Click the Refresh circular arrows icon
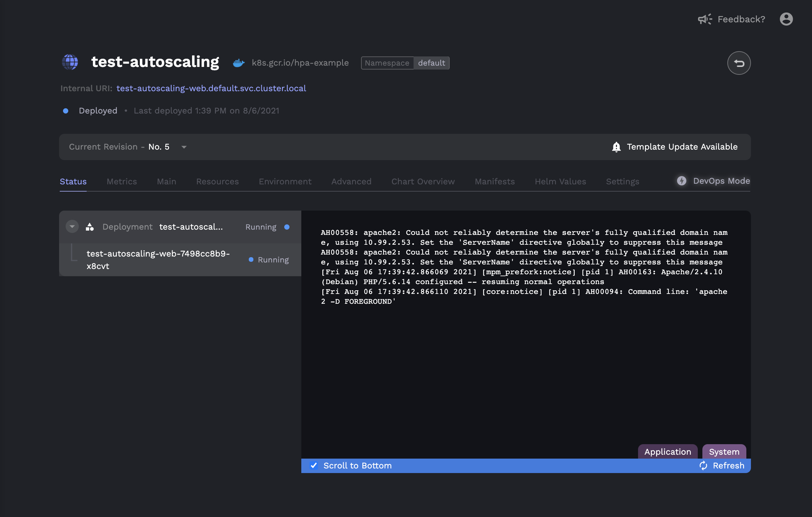Viewport: 812px width, 517px height. [x=703, y=466]
